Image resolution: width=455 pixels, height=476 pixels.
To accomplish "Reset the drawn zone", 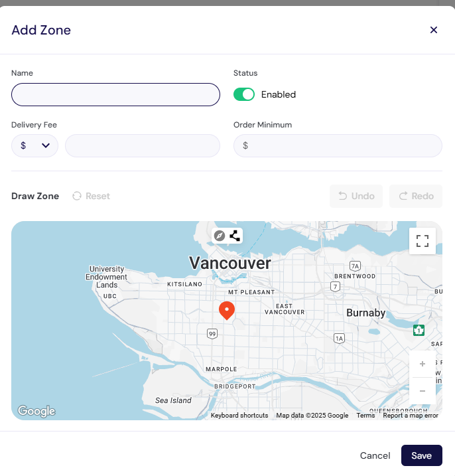I will pos(92,196).
